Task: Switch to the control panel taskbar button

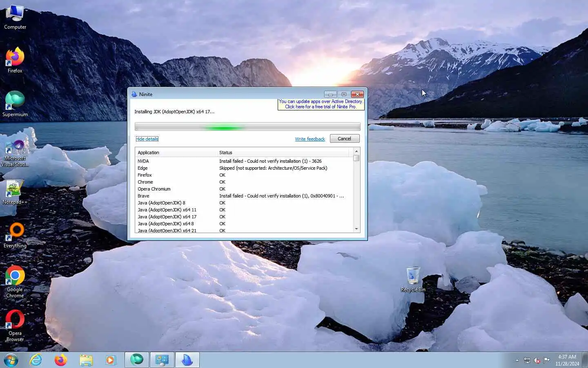Action: coord(162,360)
